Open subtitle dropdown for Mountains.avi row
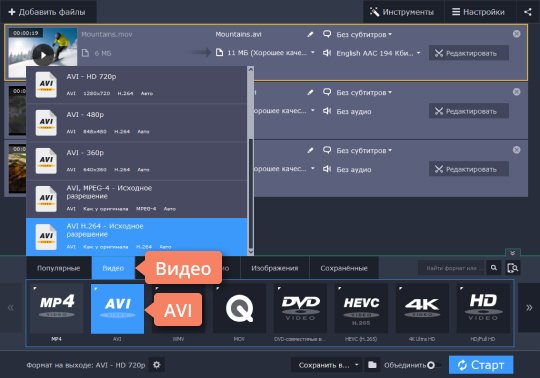Viewport: 540px width, 378px height. (364, 34)
